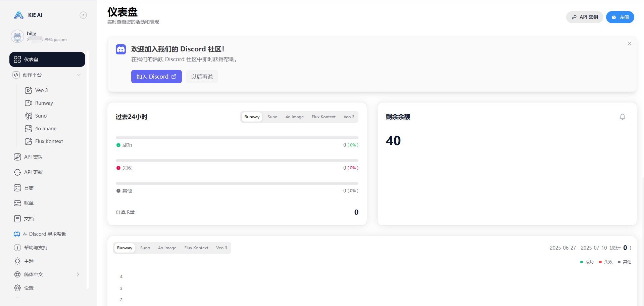
Task: Open 4o Image in the sidebar
Action: (46, 129)
